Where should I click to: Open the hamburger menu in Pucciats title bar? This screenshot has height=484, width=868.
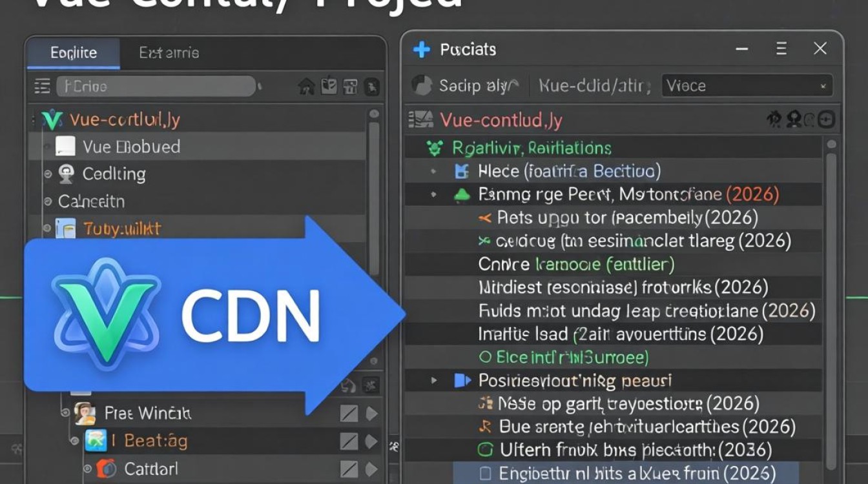pos(781,48)
